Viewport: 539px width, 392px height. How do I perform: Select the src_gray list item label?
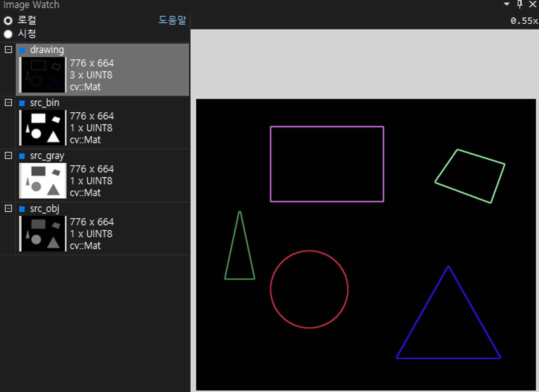[47, 156]
